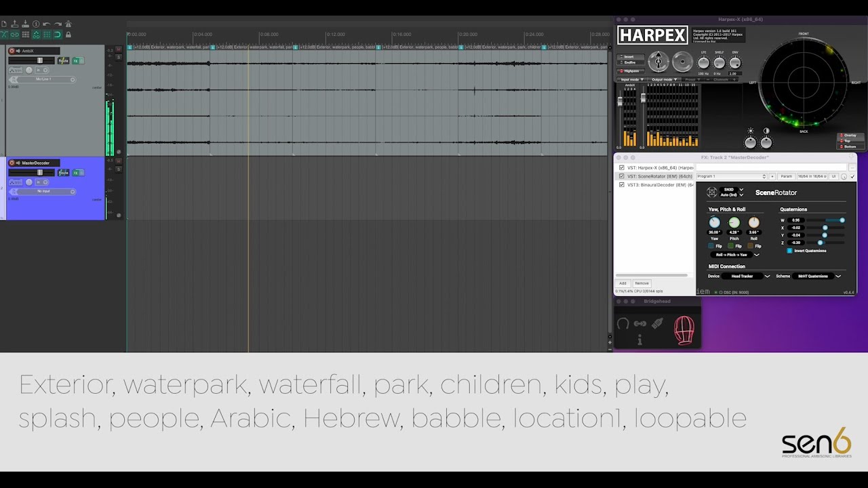Toggle Highpass in Harpex-X
This screenshot has width=868, height=488.
(631, 71)
